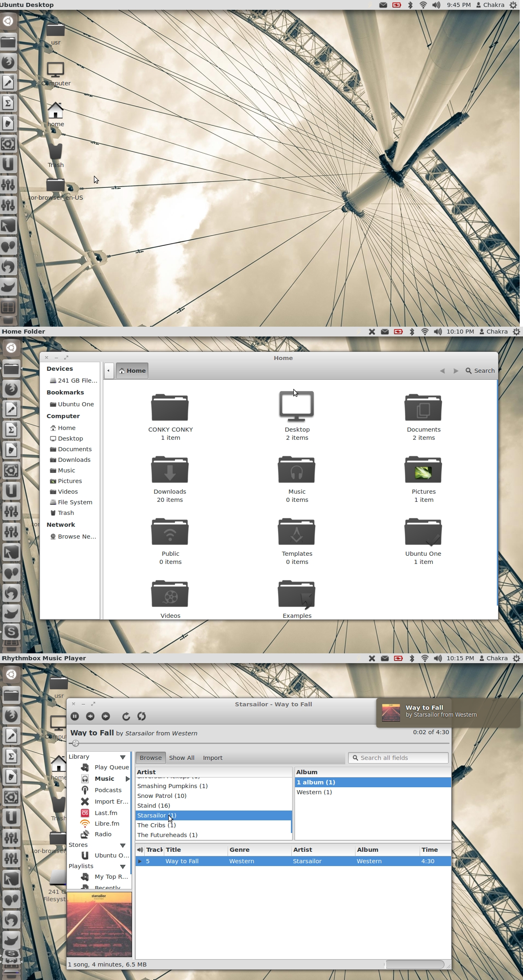Select My Top Rated playlist in Rhythmbox
523x980 pixels.
105,877
